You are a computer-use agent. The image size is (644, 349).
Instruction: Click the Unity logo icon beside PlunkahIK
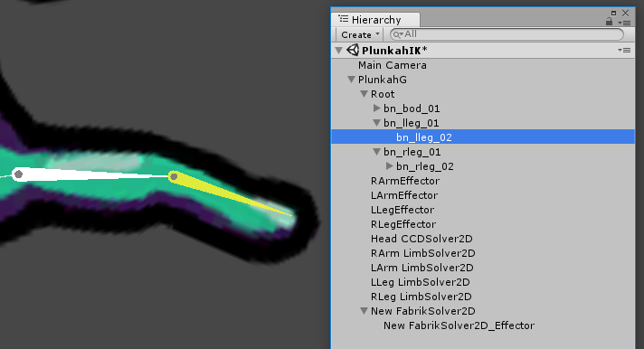pos(353,50)
